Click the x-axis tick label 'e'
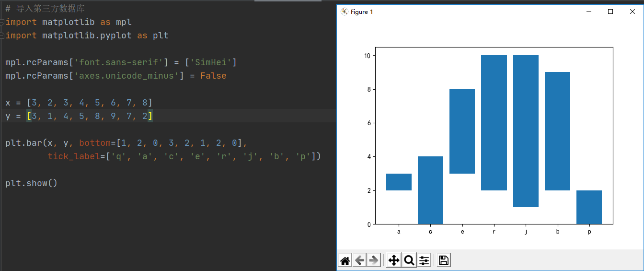 point(462,232)
